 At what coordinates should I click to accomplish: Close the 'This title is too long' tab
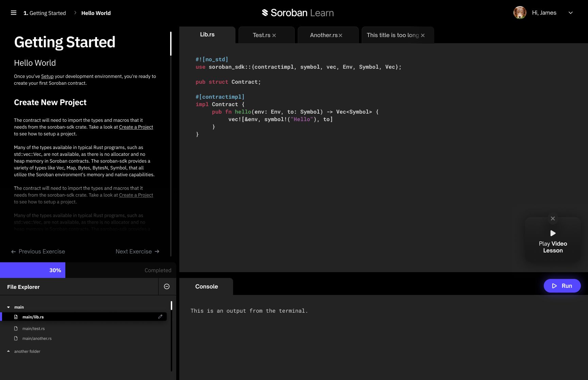coord(423,35)
